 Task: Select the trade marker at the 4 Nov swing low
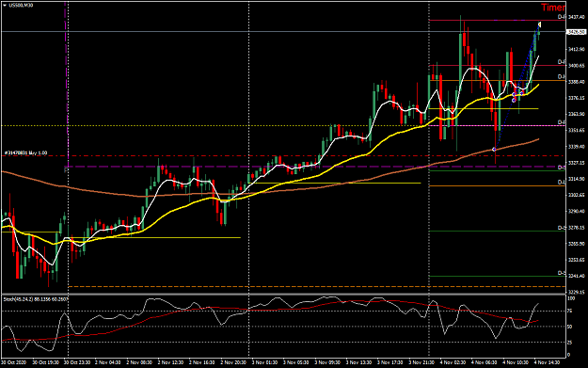[x=494, y=150]
